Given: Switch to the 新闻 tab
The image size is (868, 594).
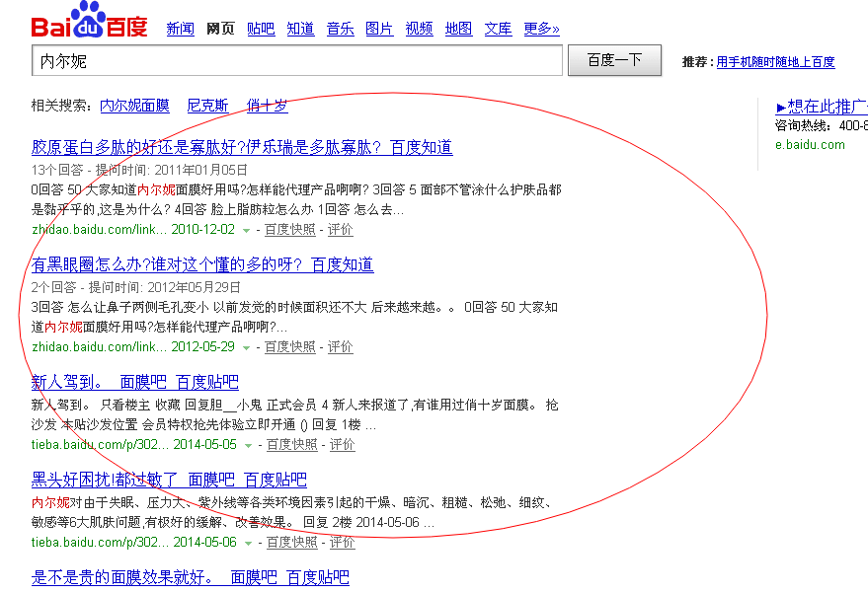Looking at the screenshot, I should point(180,29).
